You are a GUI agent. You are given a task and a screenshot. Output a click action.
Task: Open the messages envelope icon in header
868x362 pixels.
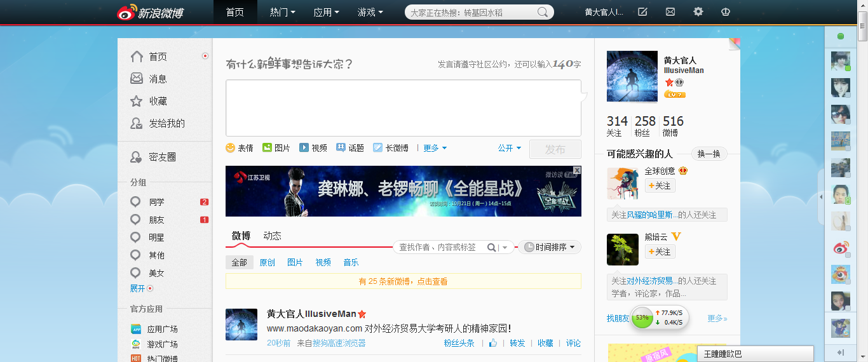tap(670, 12)
